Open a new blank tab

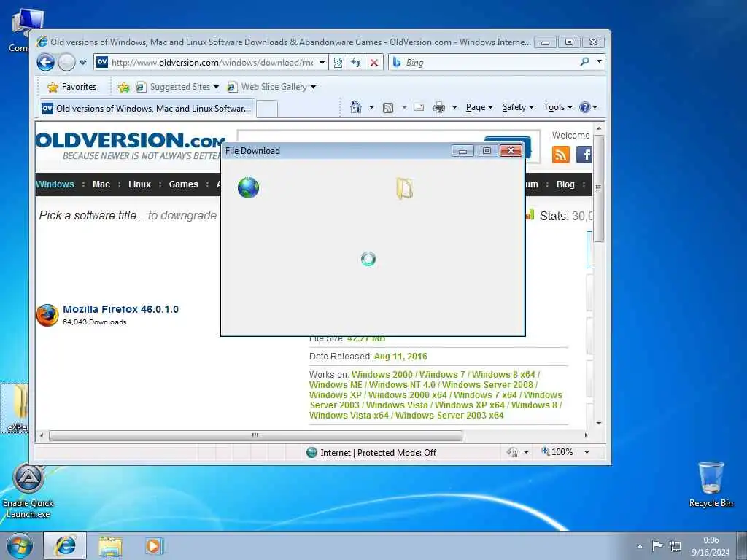click(267, 109)
